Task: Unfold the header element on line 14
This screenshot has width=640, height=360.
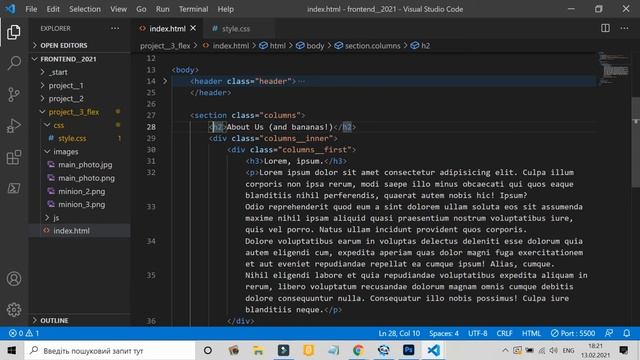Action: [x=165, y=81]
